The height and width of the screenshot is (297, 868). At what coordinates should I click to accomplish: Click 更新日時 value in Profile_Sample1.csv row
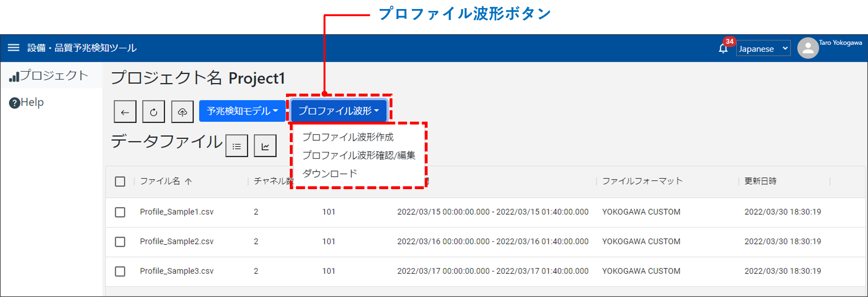[782, 212]
